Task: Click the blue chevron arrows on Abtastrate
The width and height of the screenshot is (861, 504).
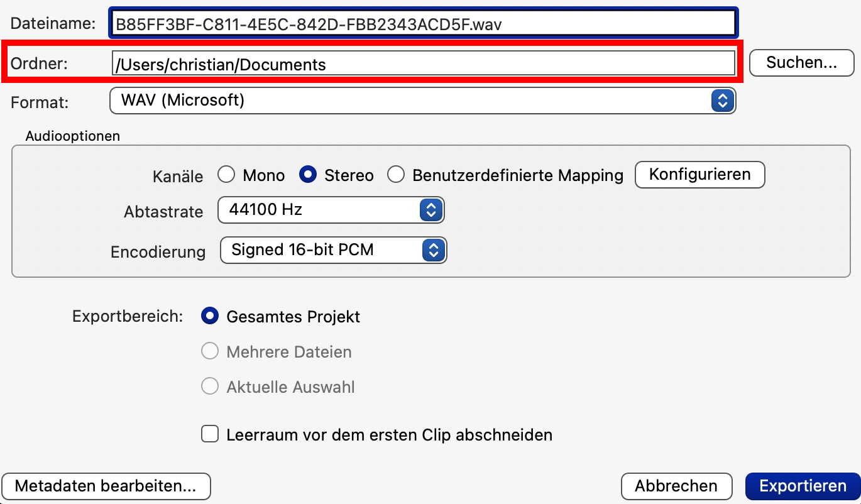Action: [430, 210]
